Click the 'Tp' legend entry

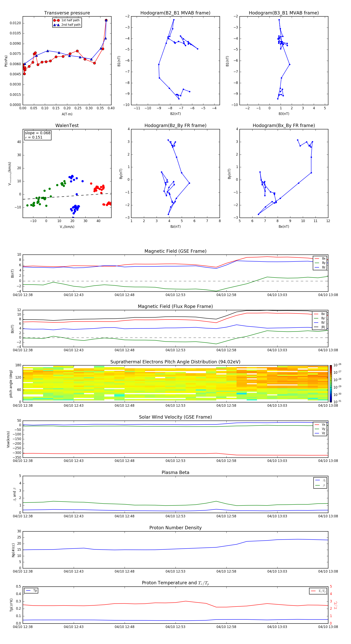(31, 591)
